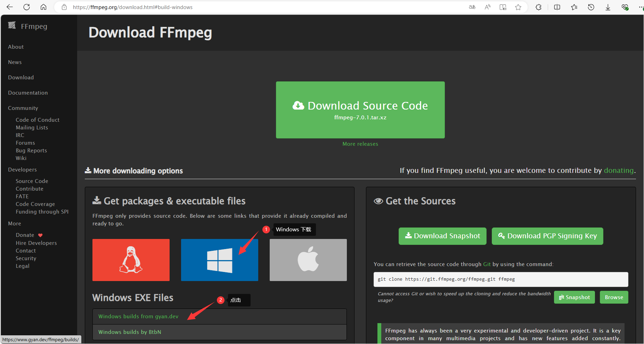Follow the Git link in sources text

click(x=487, y=264)
